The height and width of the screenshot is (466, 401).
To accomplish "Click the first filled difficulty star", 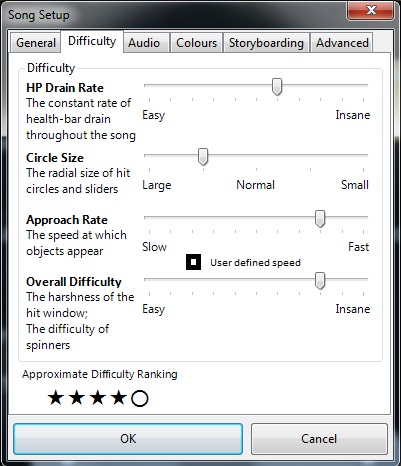I will (x=56, y=398).
